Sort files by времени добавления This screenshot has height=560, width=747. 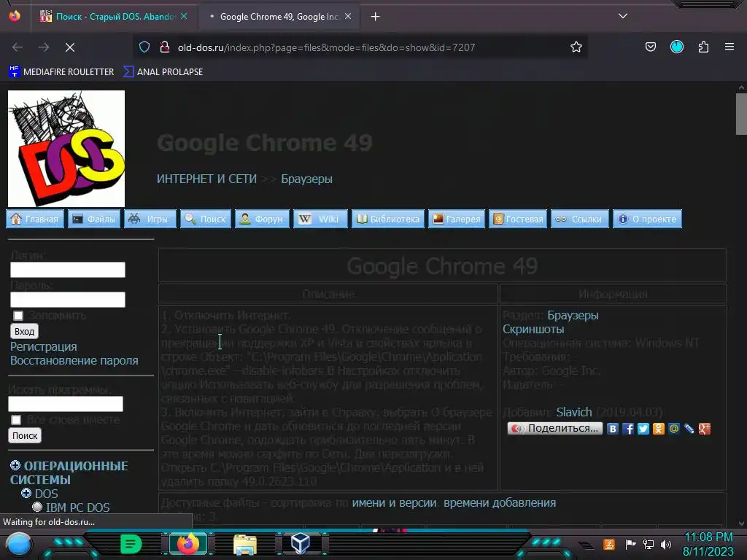pos(500,503)
